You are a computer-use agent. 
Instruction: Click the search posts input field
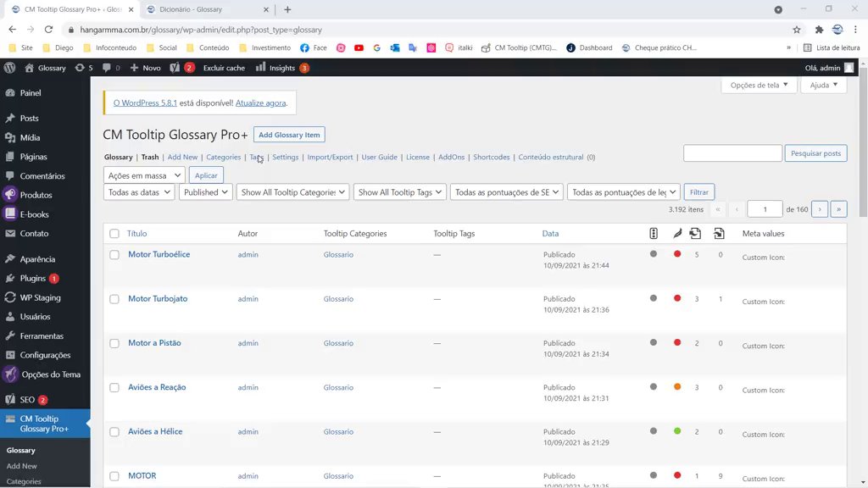733,153
